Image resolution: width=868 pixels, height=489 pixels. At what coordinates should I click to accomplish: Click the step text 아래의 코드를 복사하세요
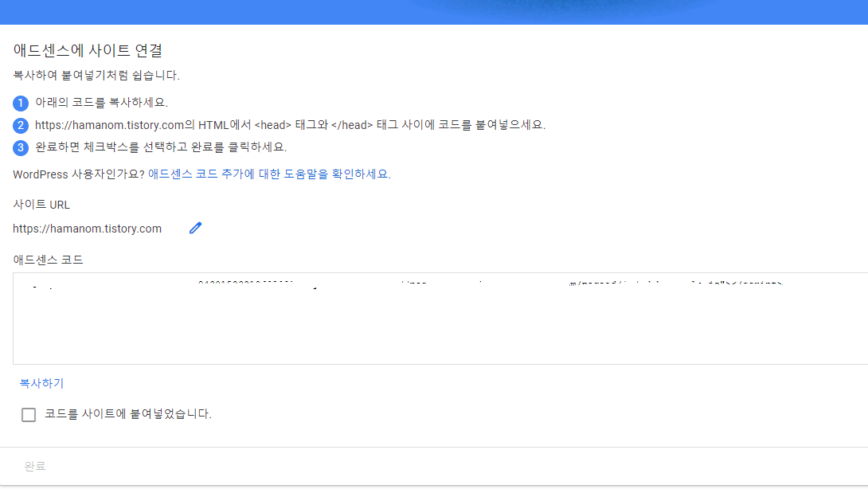pos(101,103)
